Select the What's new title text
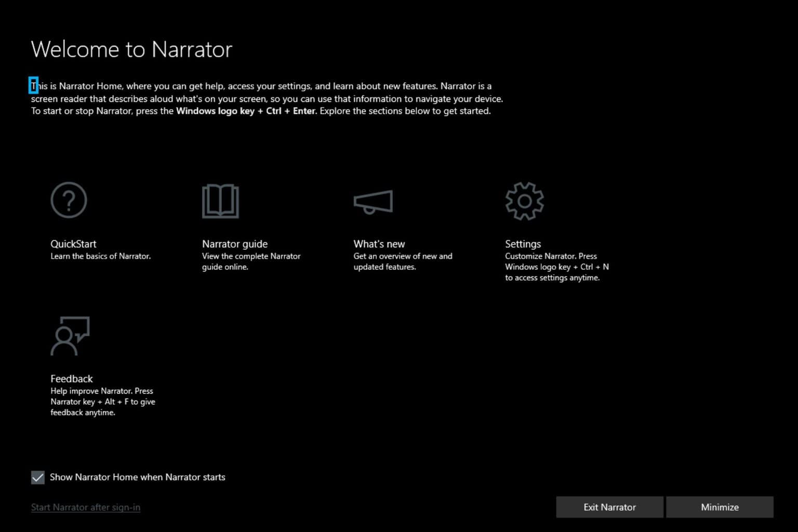Image resolution: width=798 pixels, height=532 pixels. point(379,244)
